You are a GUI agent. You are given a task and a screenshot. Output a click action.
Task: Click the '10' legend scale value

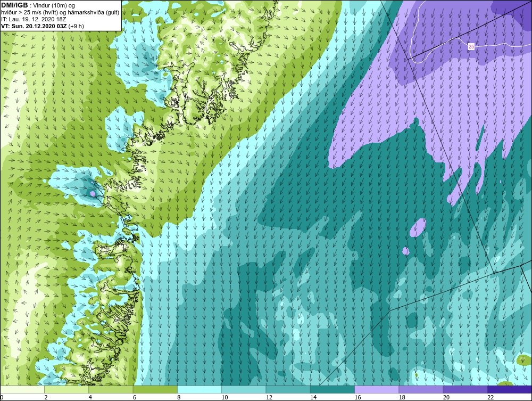click(x=225, y=398)
